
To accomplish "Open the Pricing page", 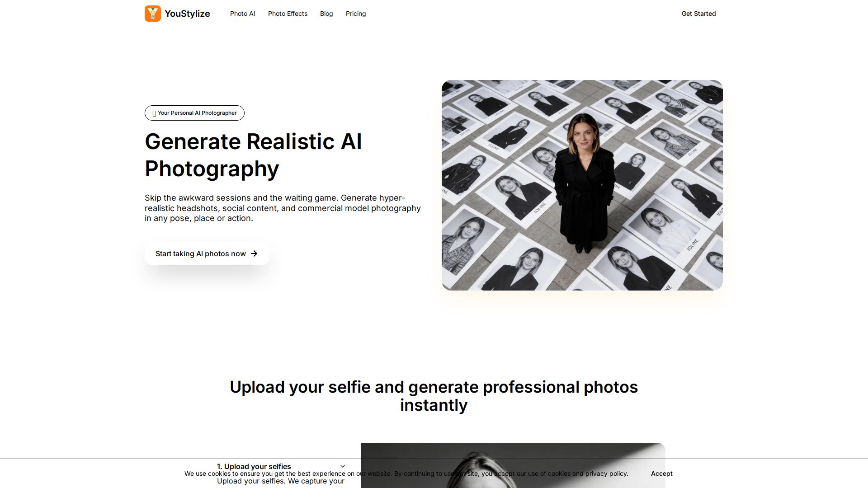I will [356, 14].
